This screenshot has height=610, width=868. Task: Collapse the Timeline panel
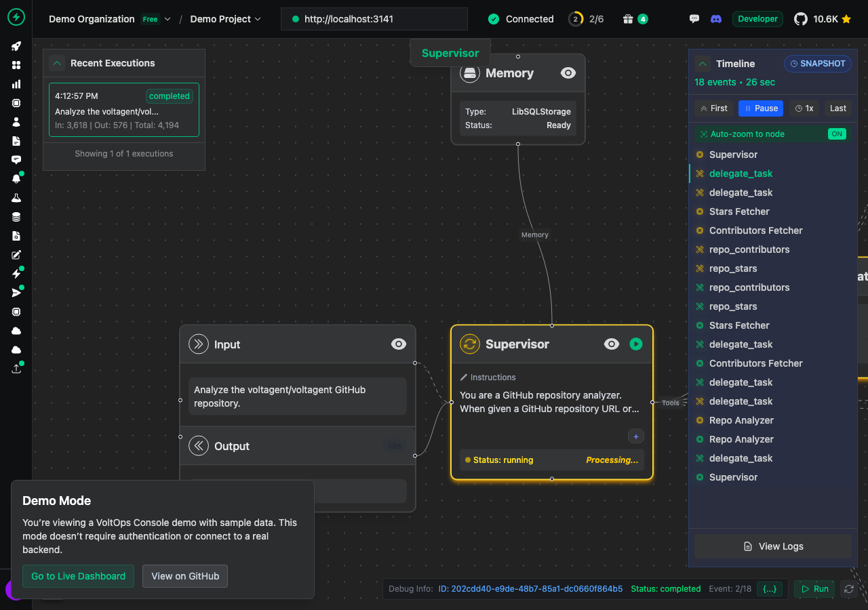pos(703,64)
